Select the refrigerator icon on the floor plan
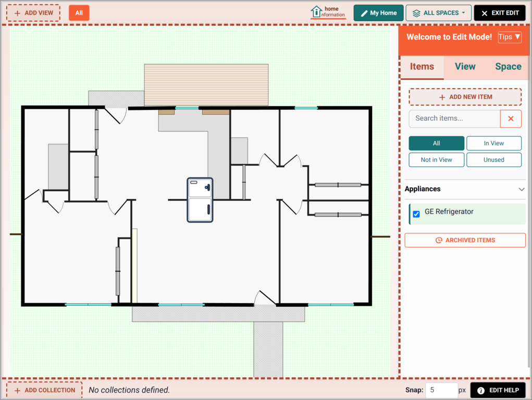The height and width of the screenshot is (400, 532). pyautogui.click(x=200, y=200)
